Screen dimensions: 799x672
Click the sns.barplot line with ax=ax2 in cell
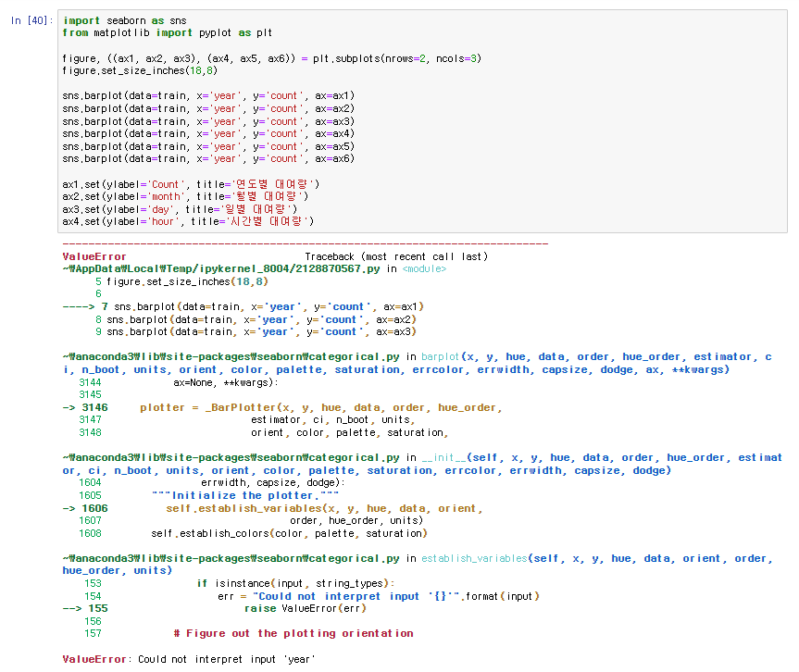(x=208, y=108)
